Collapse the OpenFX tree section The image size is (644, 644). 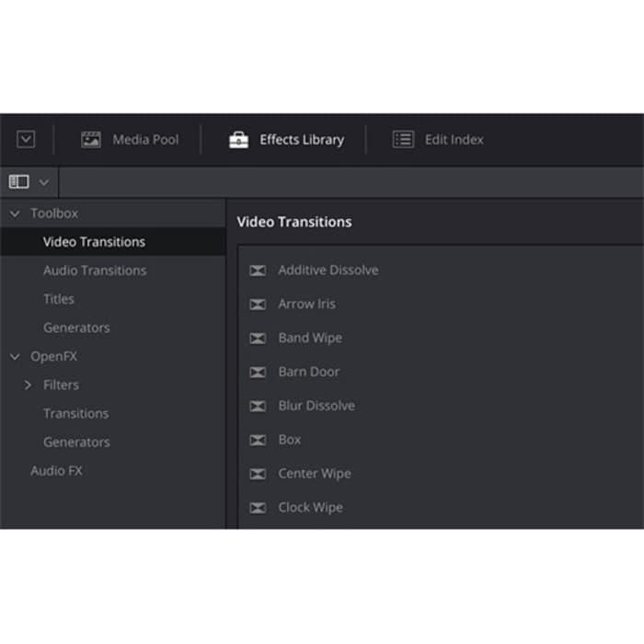(15, 356)
